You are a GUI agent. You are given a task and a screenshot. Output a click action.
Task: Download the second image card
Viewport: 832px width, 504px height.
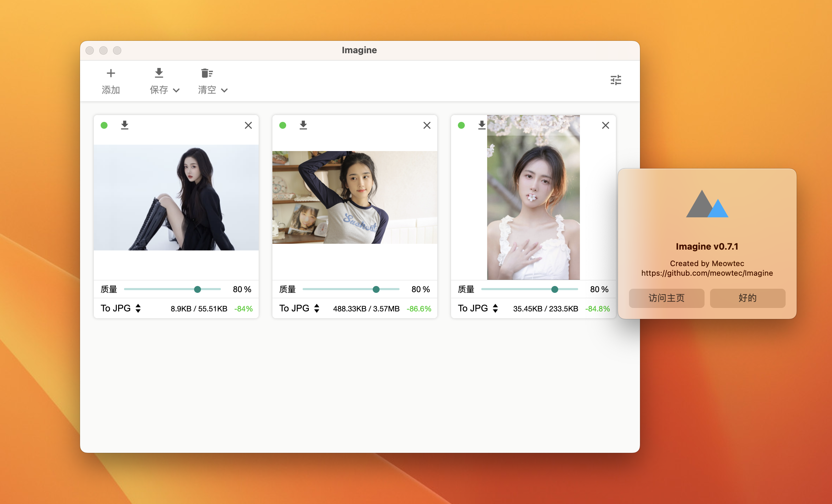pos(303,125)
